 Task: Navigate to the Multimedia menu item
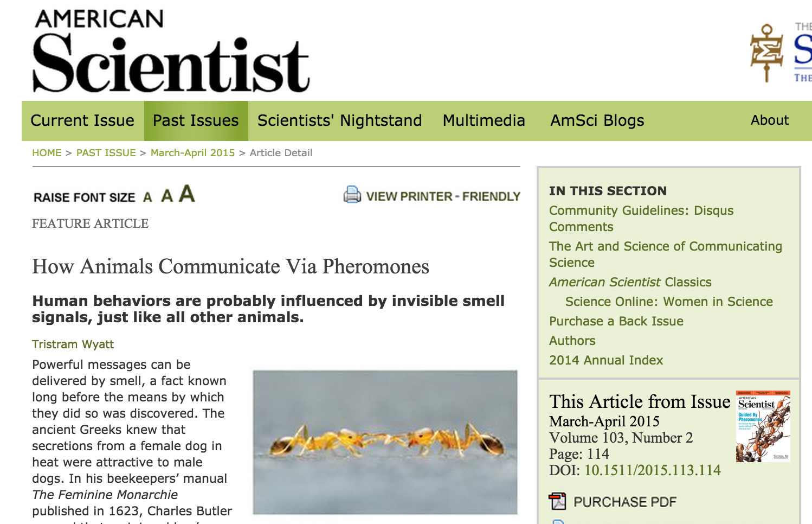pyautogui.click(x=484, y=120)
